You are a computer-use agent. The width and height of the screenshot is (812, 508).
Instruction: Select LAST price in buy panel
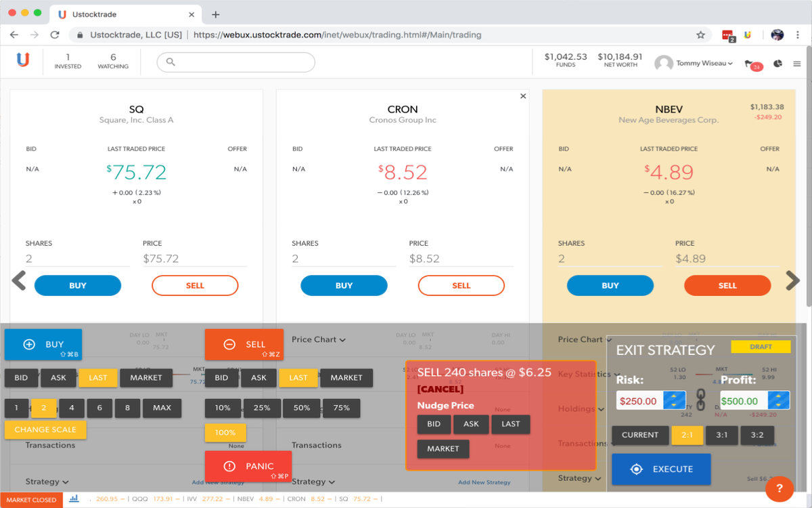click(98, 377)
